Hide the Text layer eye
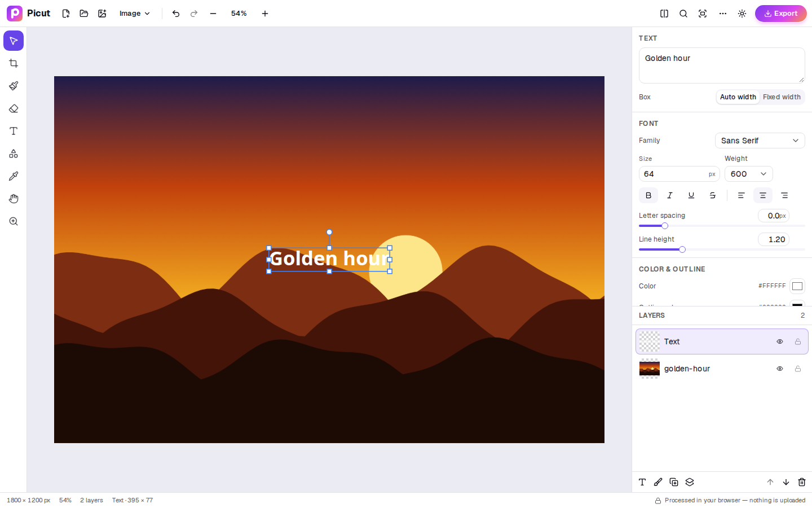This screenshot has height=508, width=812. point(780,341)
